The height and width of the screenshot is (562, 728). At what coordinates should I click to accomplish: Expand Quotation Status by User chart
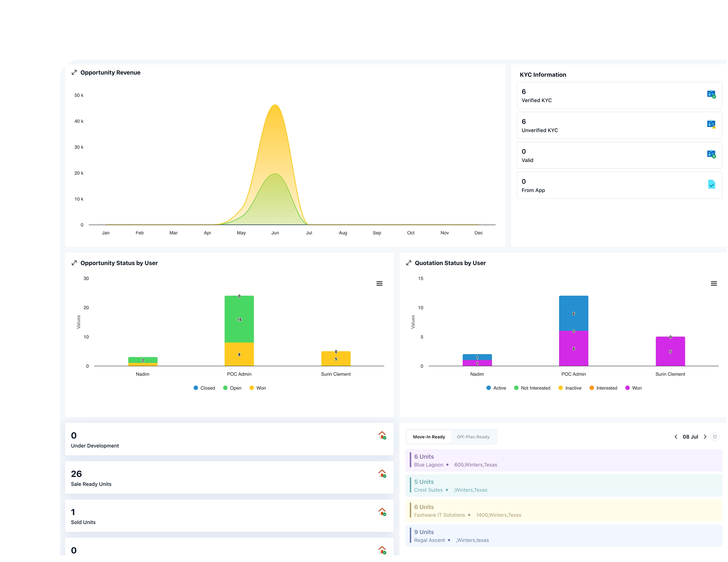pyautogui.click(x=409, y=263)
